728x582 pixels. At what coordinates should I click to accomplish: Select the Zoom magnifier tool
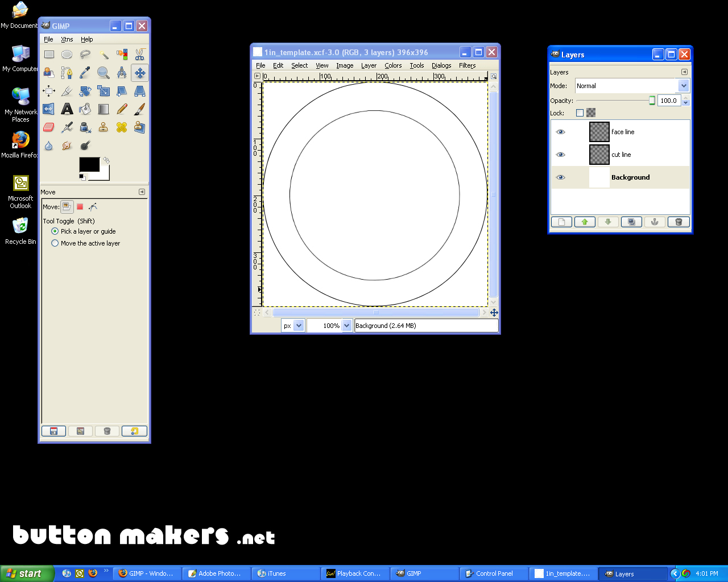tap(104, 73)
